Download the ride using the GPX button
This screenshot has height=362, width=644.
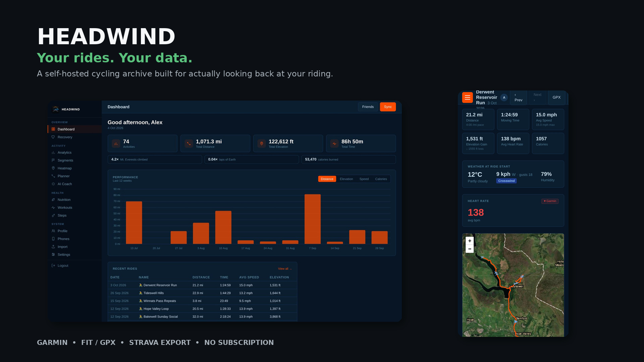tap(556, 98)
